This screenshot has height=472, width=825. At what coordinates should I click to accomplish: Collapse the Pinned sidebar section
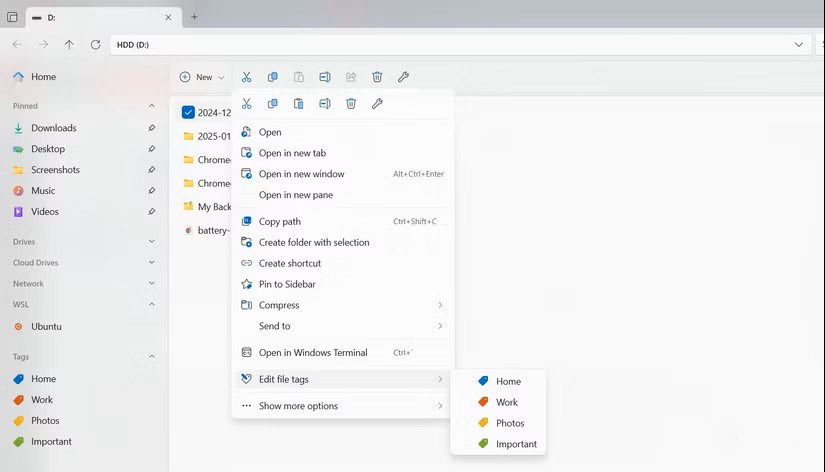(x=152, y=106)
